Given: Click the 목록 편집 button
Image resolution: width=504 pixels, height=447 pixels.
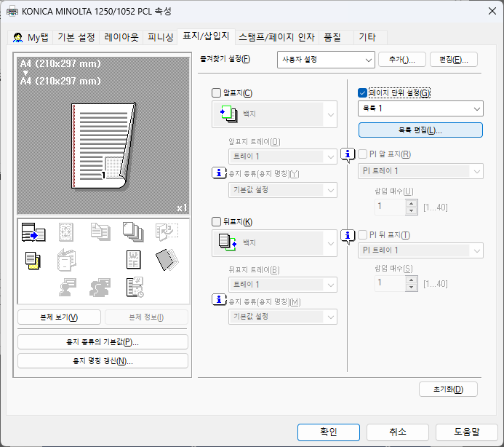Looking at the screenshot, I should (x=420, y=130).
